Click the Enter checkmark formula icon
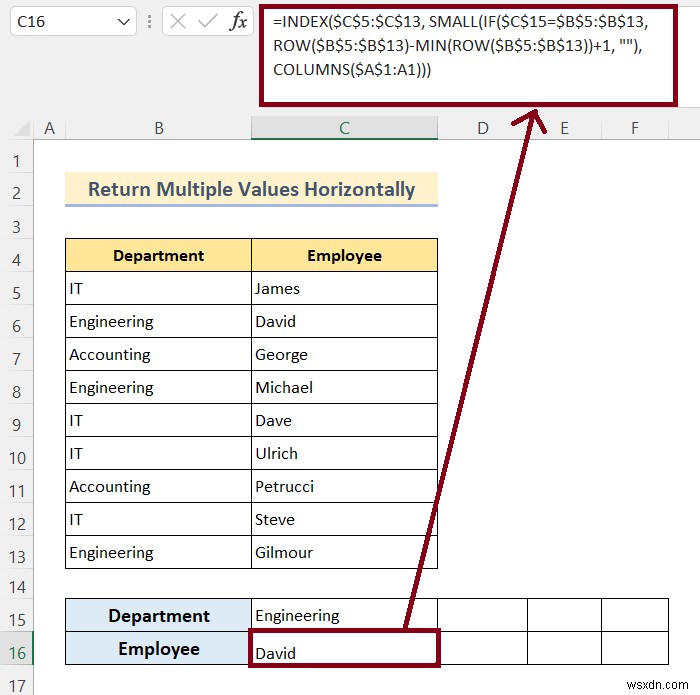Viewport: 700px width, 695px height. 207,21
